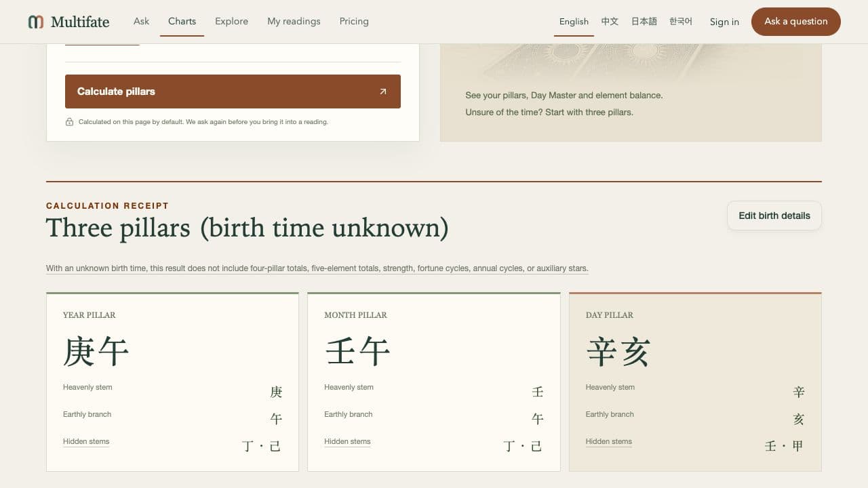This screenshot has height=488, width=868.
Task: Switch language to 日本語
Action: 644,22
